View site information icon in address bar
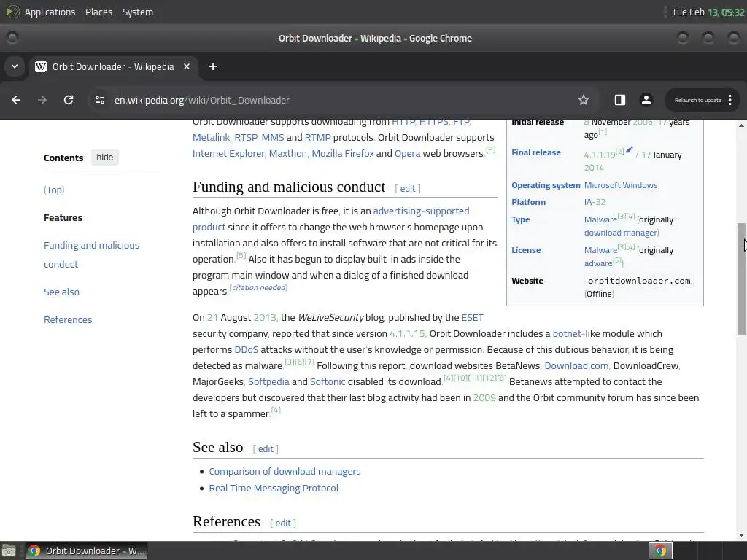Screen dimensions: 747x560 (x=99, y=100)
